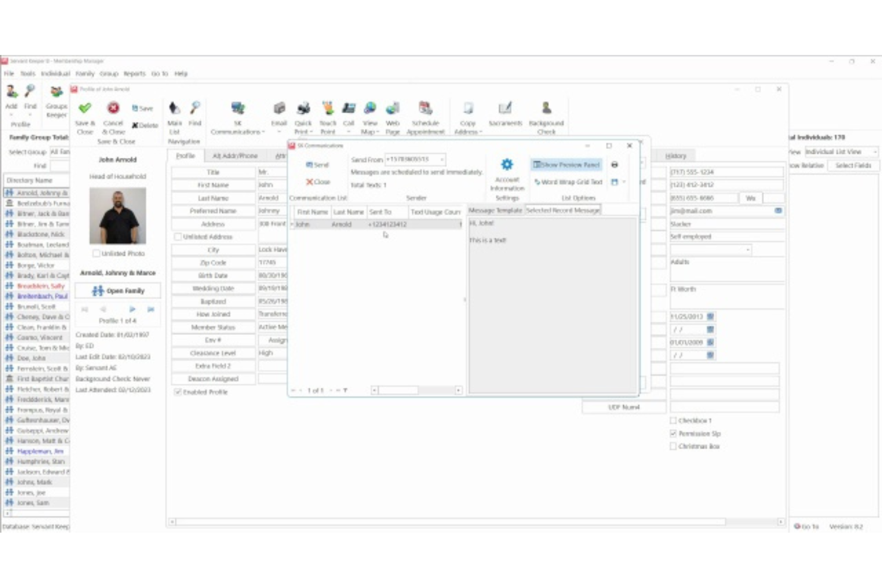Toggle the Unlisted Photo checkbox

pyautogui.click(x=96, y=253)
